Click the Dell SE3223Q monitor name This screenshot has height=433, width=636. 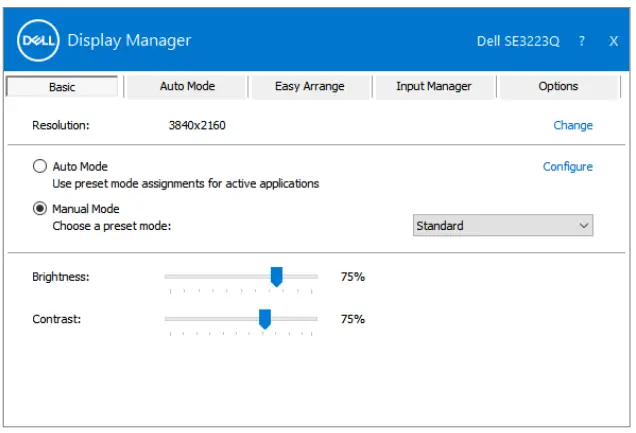pos(518,41)
